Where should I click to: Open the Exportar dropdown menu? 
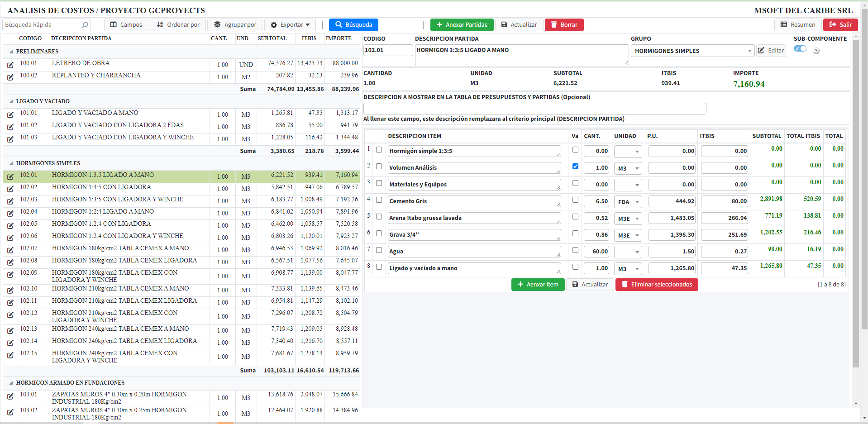pos(290,25)
